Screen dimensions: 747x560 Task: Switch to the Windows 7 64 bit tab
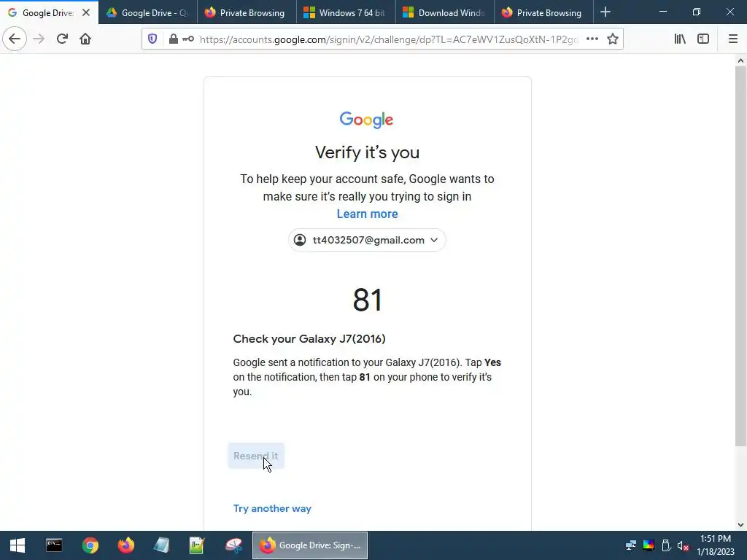coord(346,12)
